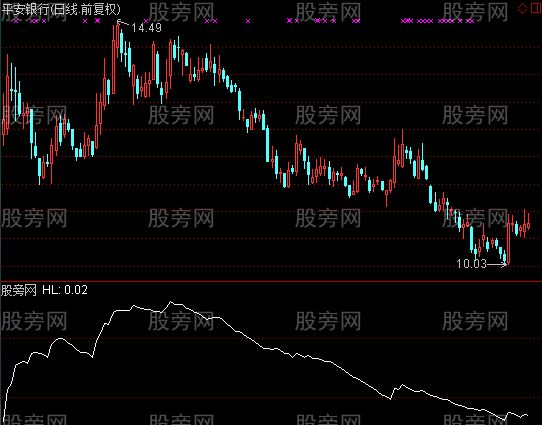Click the red divider between chart panes
The width and height of the screenshot is (542, 425).
[271, 281]
